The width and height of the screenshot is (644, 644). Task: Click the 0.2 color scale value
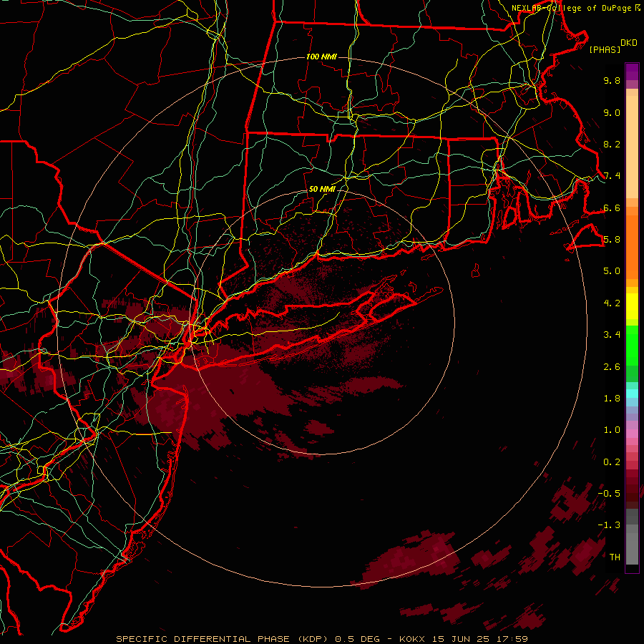pyautogui.click(x=612, y=462)
